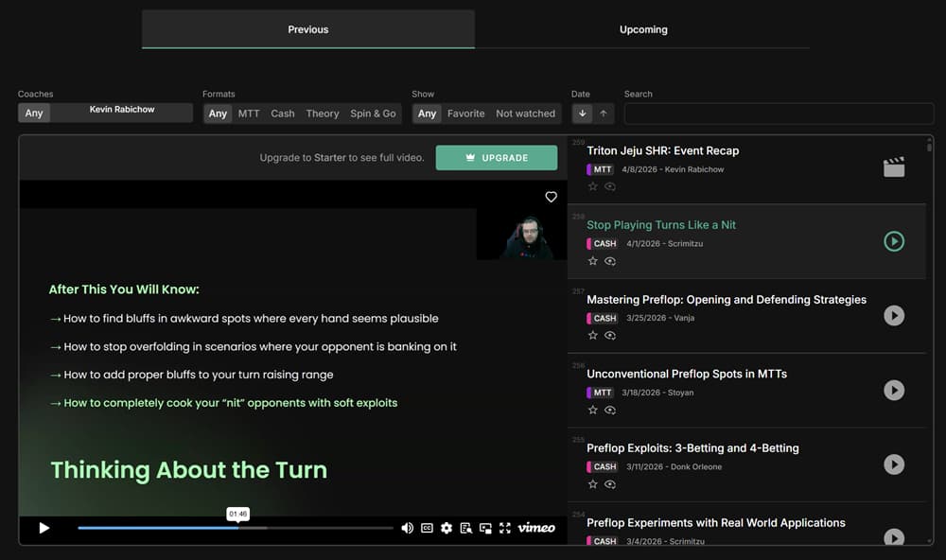Favorite the Triton Jeju SHR video
This screenshot has height=560, width=946.
[593, 186]
